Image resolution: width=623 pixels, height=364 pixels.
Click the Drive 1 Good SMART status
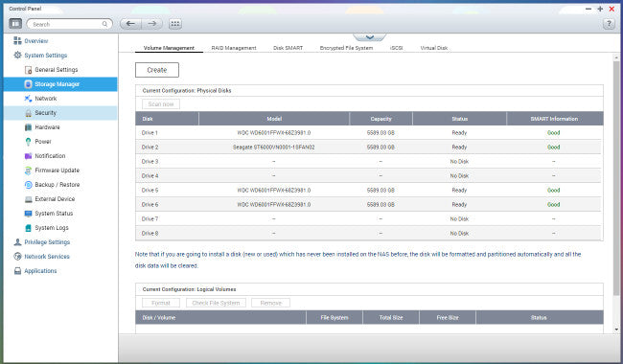pyautogui.click(x=553, y=132)
